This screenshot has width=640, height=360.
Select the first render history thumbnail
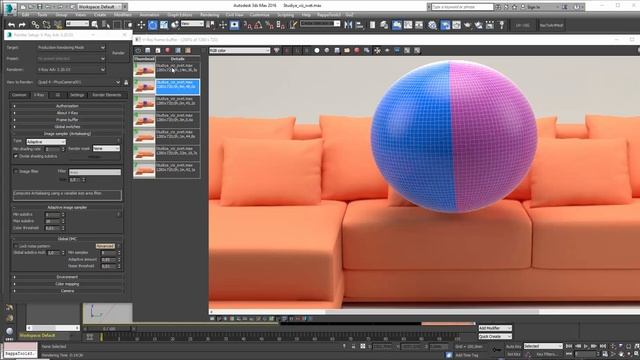144,70
